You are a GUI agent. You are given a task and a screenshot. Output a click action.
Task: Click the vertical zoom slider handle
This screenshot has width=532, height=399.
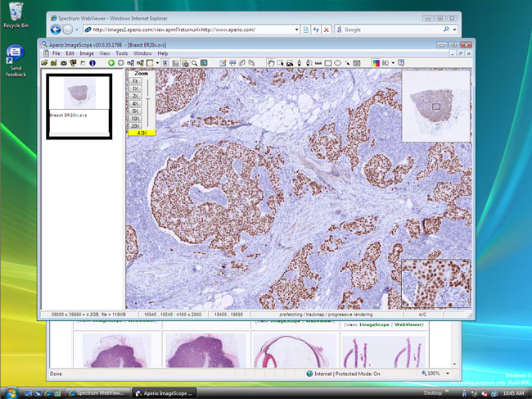[148, 99]
